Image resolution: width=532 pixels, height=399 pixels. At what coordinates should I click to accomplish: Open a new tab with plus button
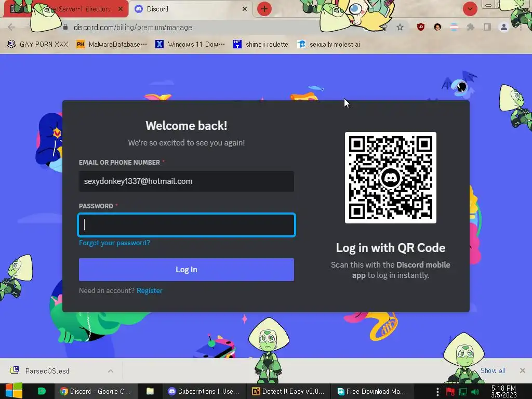[264, 9]
